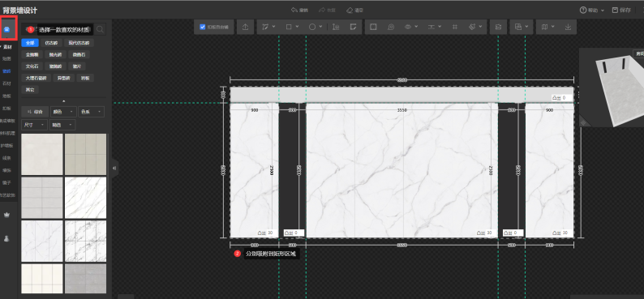Expand the polyline tool dropdown arrow
This screenshot has width=644, height=299.
click(x=274, y=27)
